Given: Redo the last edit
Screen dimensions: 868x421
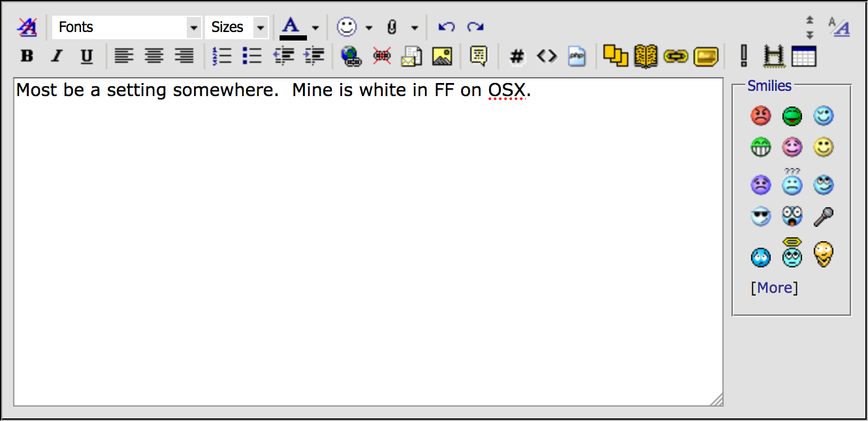Looking at the screenshot, I should pos(475,27).
